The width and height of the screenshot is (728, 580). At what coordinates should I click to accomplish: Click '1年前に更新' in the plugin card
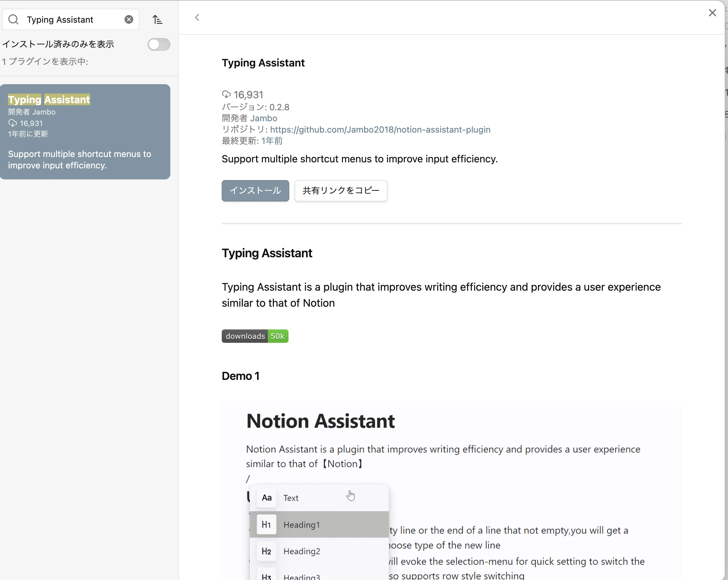click(x=28, y=134)
